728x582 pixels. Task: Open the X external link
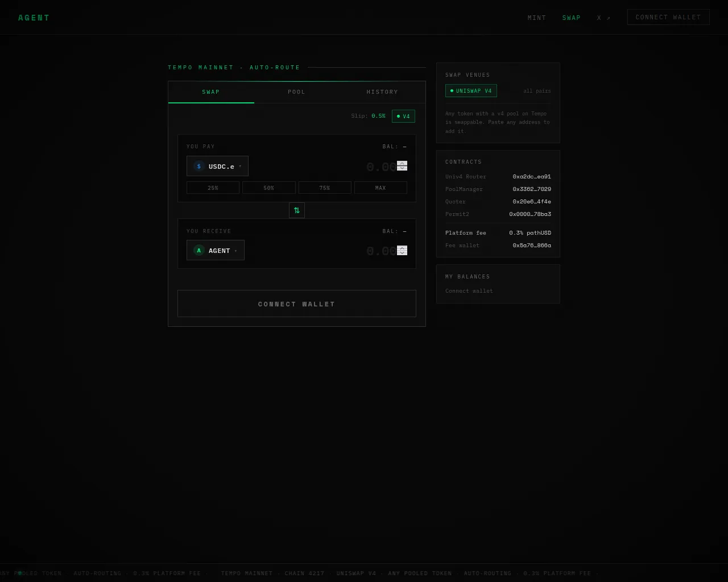[x=603, y=18]
